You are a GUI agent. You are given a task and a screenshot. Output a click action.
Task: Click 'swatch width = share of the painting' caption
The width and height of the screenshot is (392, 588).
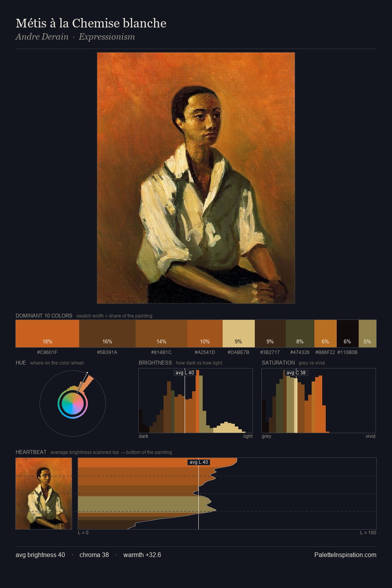coord(114,316)
